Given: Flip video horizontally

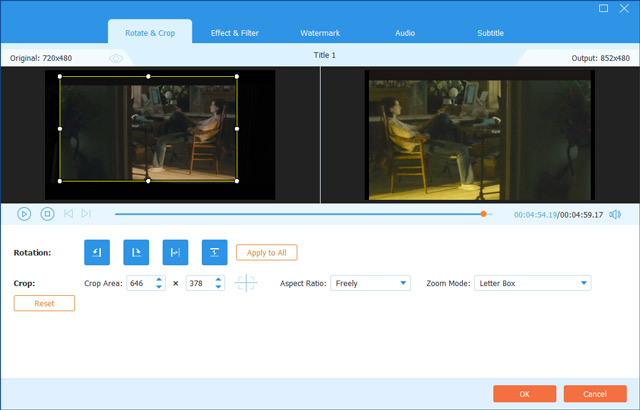Looking at the screenshot, I should pos(175,252).
